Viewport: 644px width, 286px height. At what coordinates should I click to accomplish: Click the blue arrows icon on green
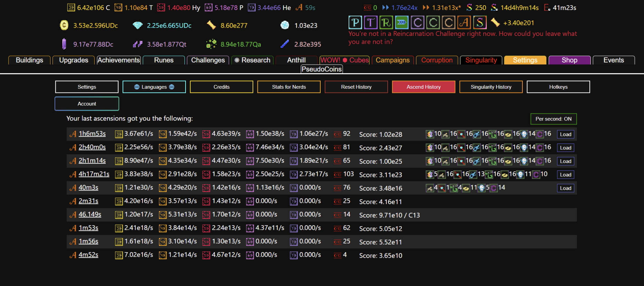click(401, 23)
